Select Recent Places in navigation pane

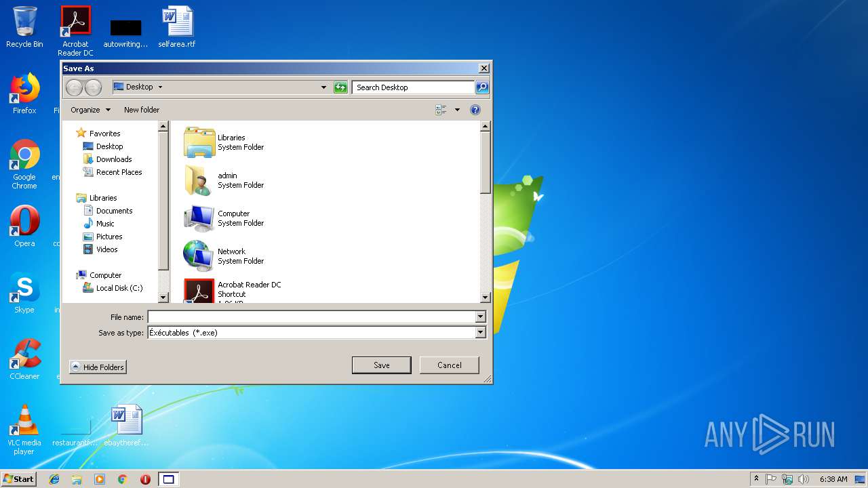point(113,172)
